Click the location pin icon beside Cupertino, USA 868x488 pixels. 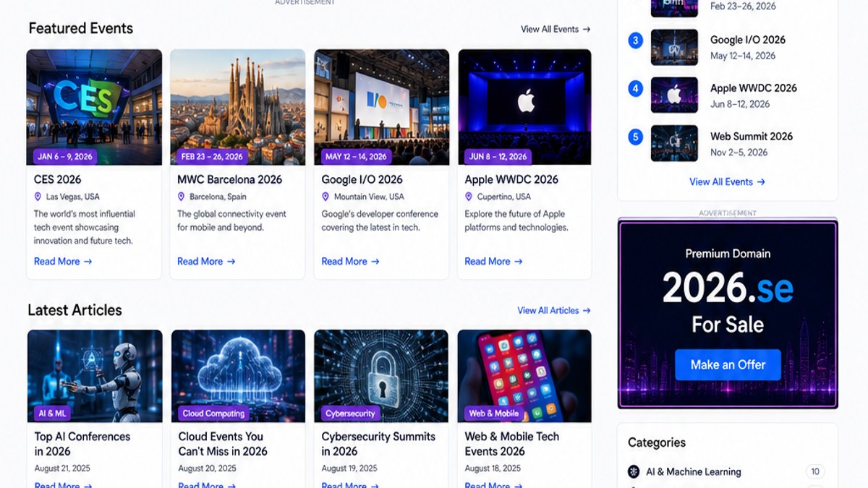pos(469,197)
